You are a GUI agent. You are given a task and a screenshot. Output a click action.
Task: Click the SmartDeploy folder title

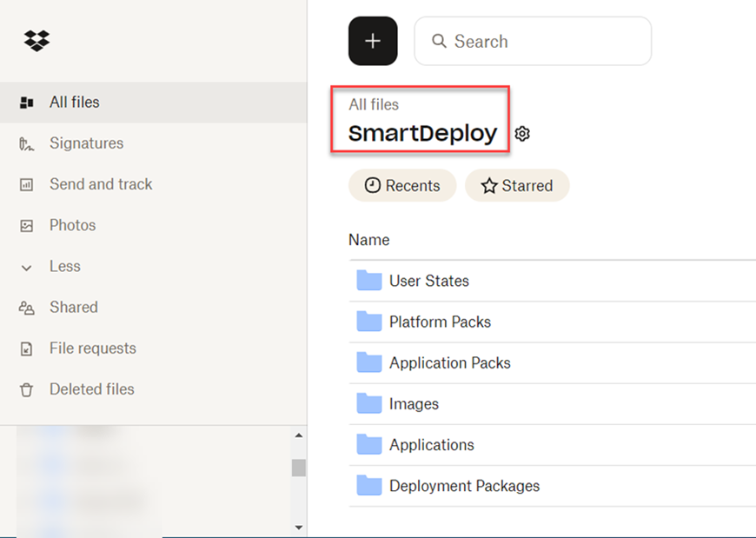[423, 134]
